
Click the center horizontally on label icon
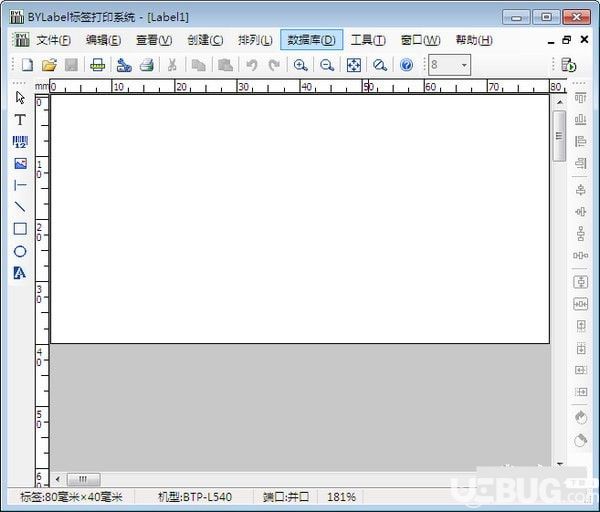580,304
